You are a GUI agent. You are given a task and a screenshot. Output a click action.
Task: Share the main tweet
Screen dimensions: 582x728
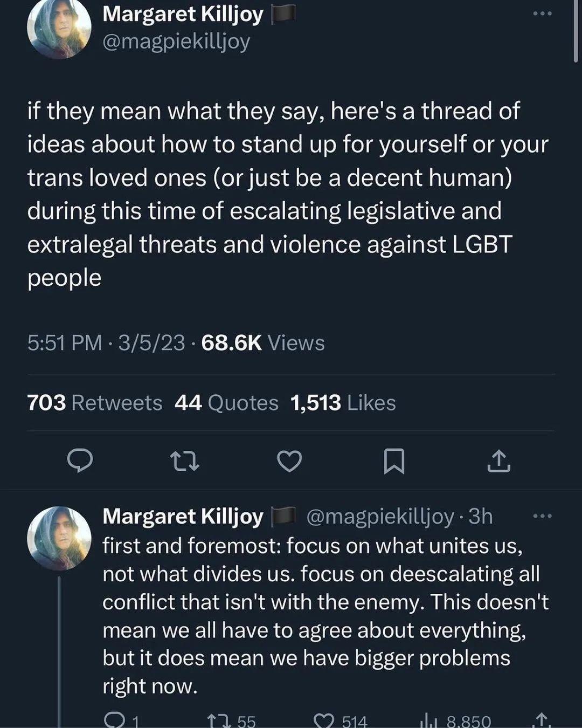[x=500, y=461]
